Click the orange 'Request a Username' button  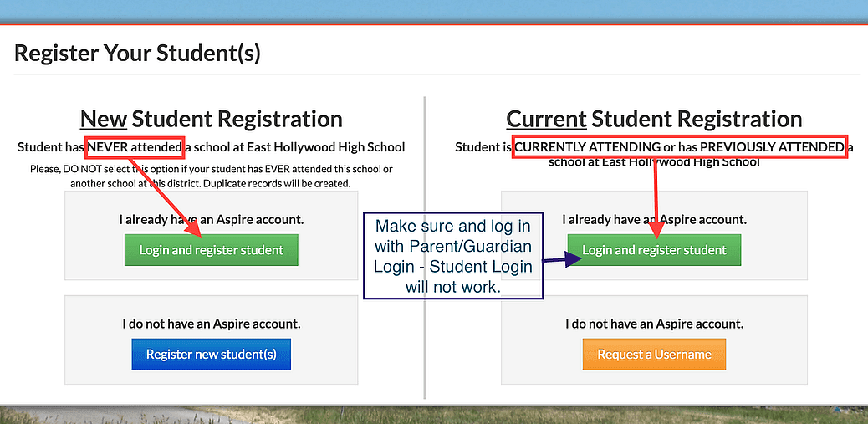(654, 355)
